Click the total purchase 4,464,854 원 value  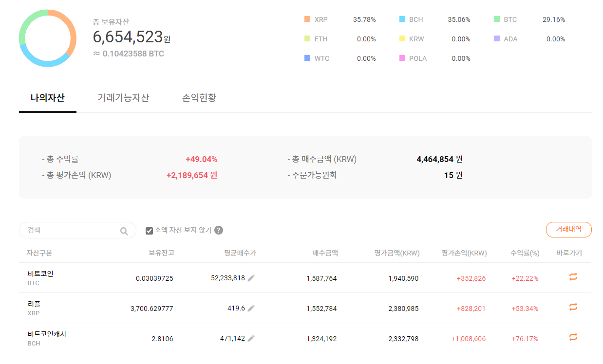[x=440, y=159]
